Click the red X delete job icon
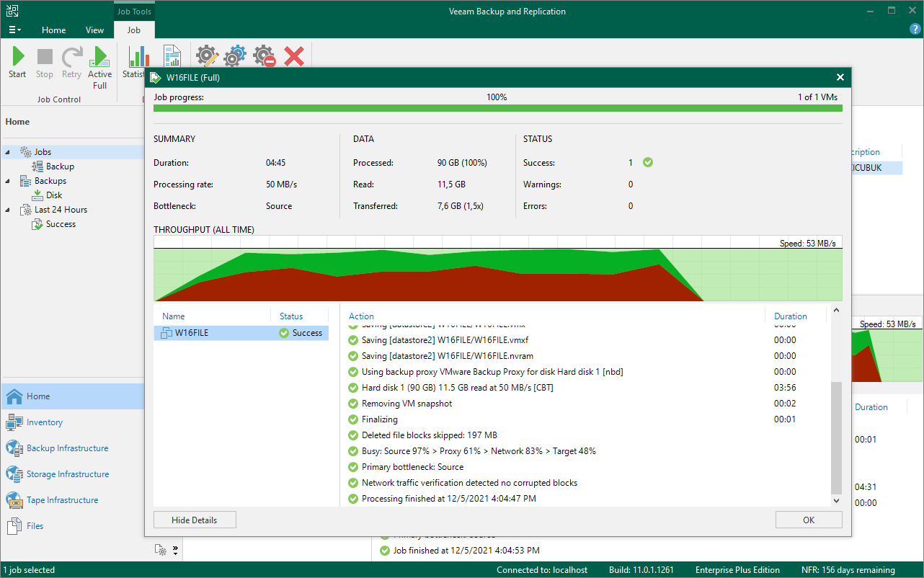 [x=293, y=56]
